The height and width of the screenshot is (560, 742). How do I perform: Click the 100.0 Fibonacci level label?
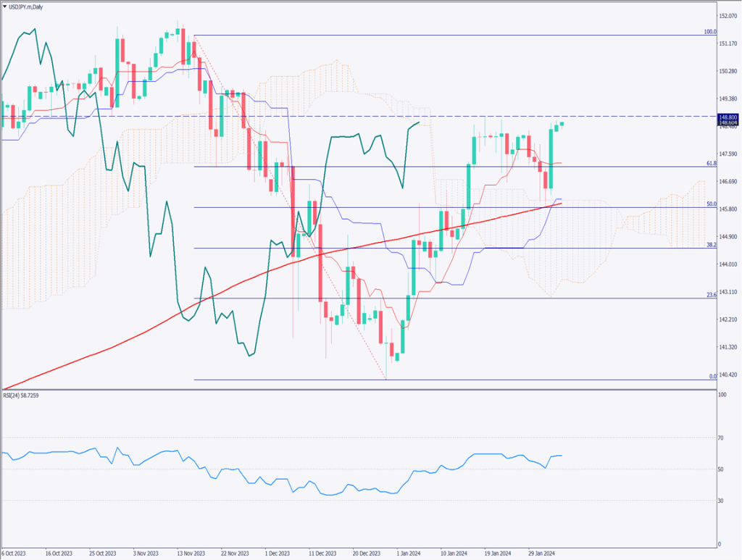click(710, 32)
